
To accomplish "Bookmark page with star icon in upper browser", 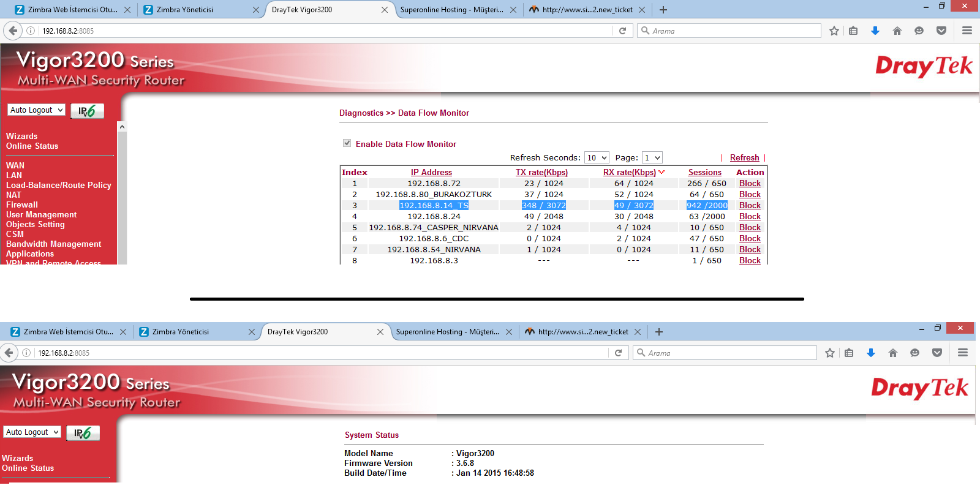I will click(834, 31).
